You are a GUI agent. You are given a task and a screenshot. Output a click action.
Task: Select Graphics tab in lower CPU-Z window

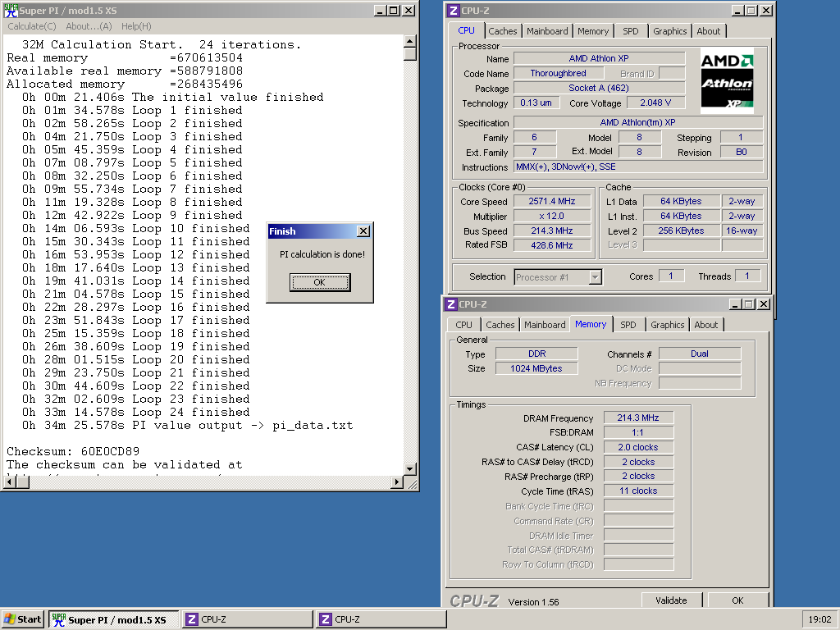(668, 325)
